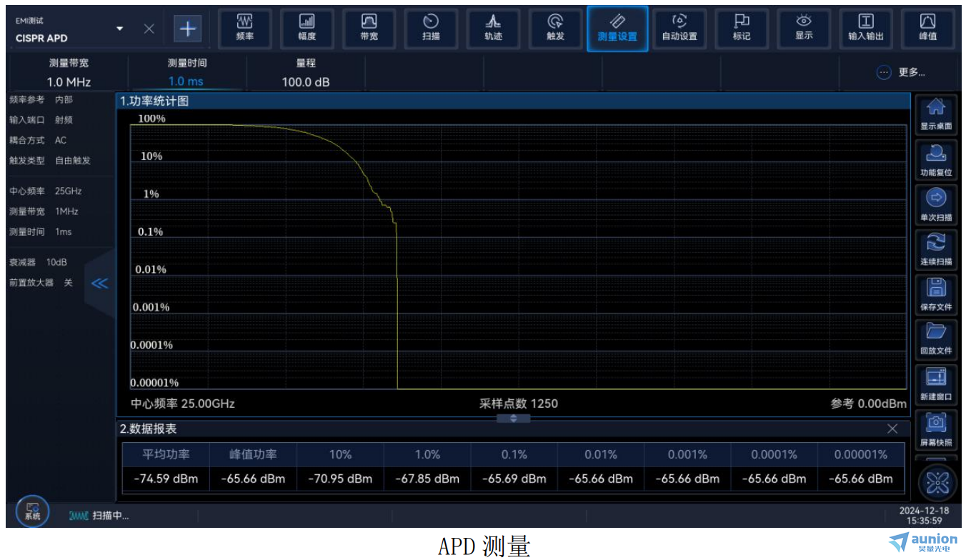Open the 触发 (Trigger) settings
Viewport: 966px width, 560px height.
(555, 29)
